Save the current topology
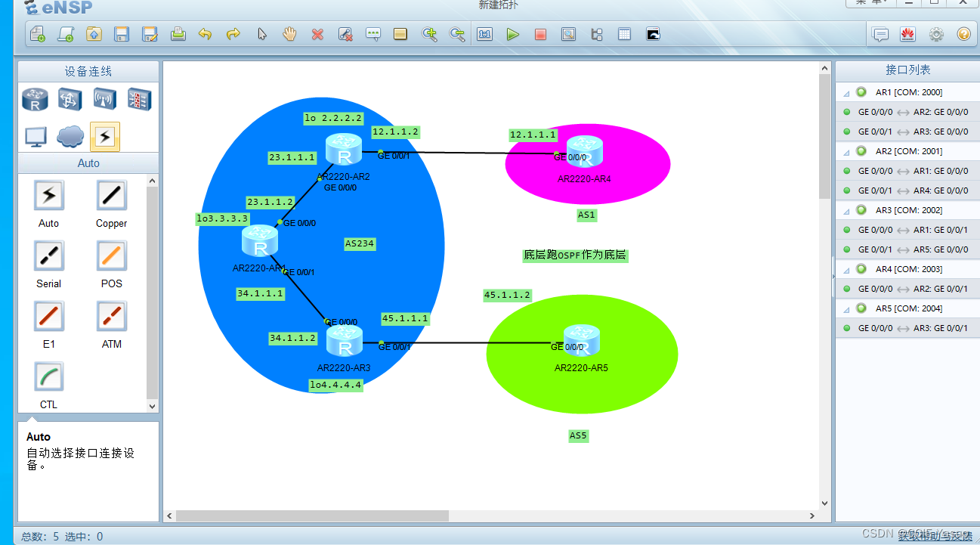The height and width of the screenshot is (545, 980). pos(122,34)
